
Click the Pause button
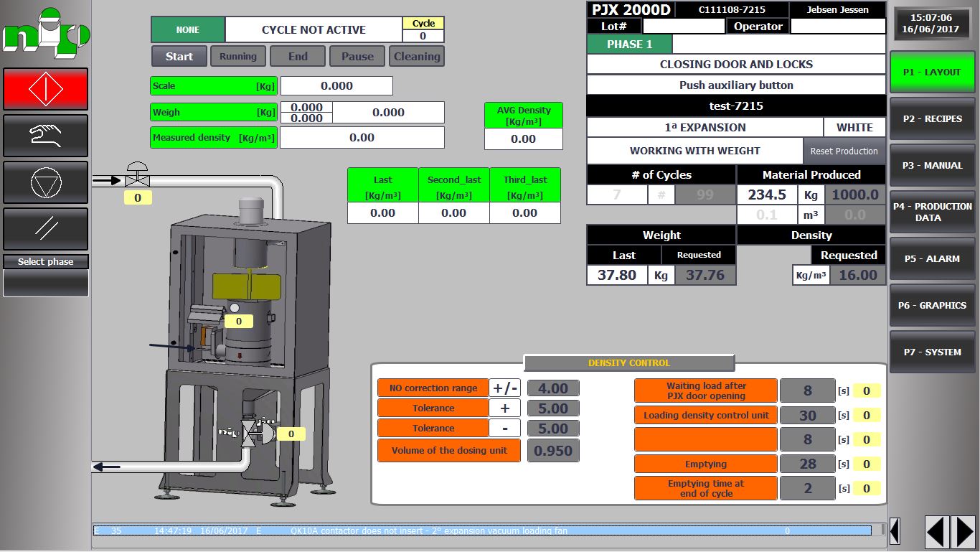tap(357, 57)
